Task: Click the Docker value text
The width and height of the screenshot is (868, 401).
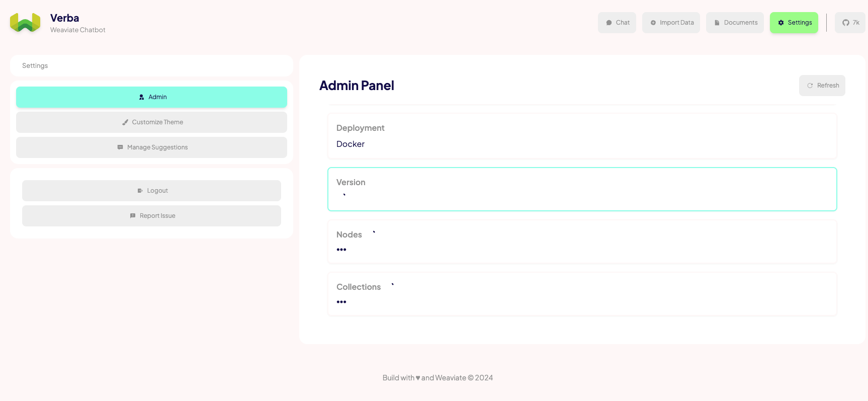Action: [x=351, y=144]
